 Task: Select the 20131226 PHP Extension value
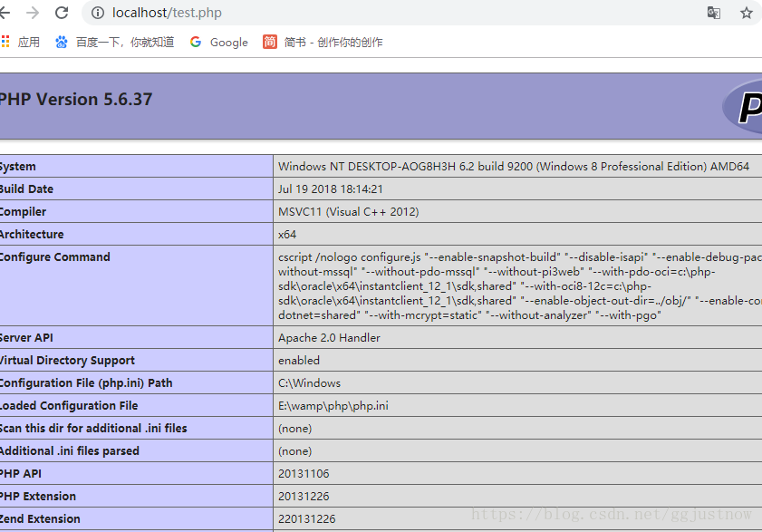tap(304, 497)
